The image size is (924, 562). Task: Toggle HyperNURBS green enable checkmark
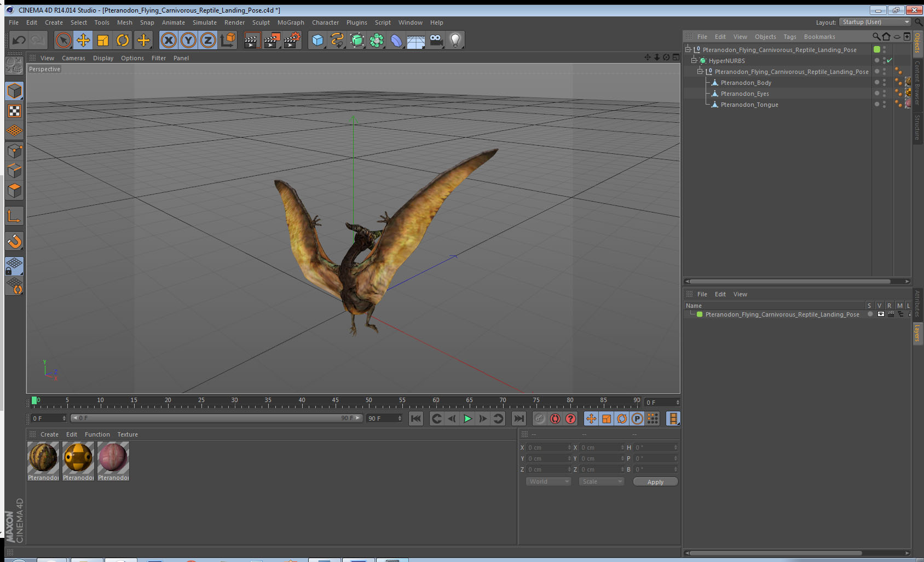pyautogui.click(x=890, y=61)
